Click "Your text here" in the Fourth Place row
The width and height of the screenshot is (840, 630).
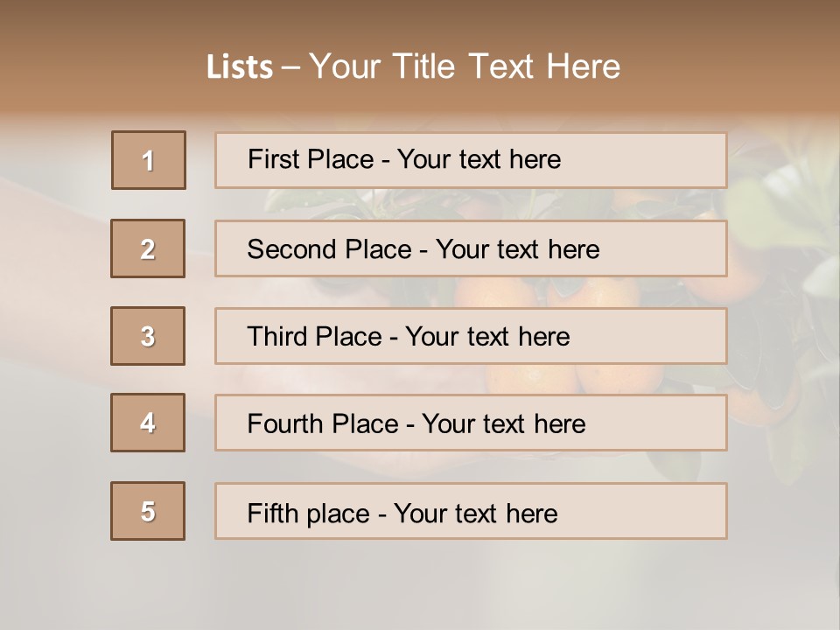click(x=503, y=424)
